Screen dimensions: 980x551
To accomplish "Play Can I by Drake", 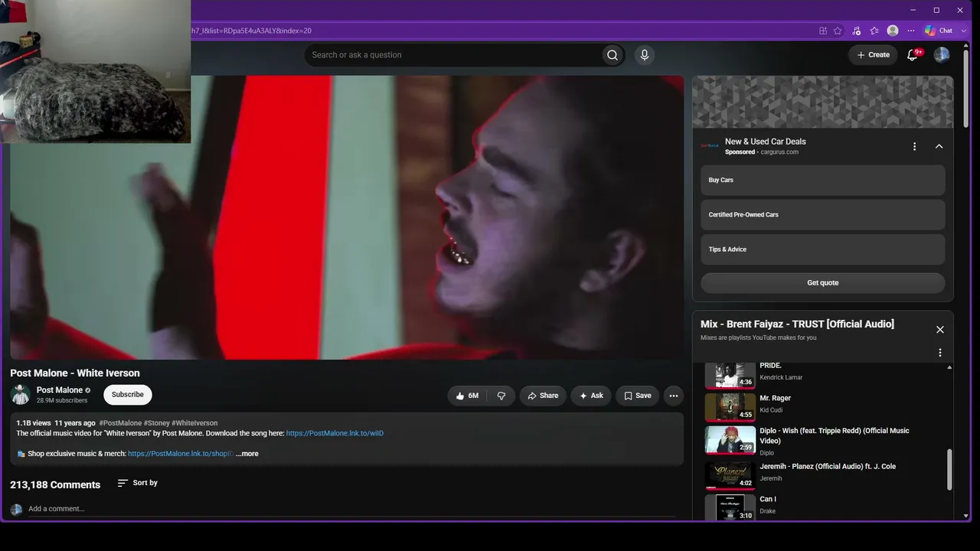I will [x=822, y=507].
